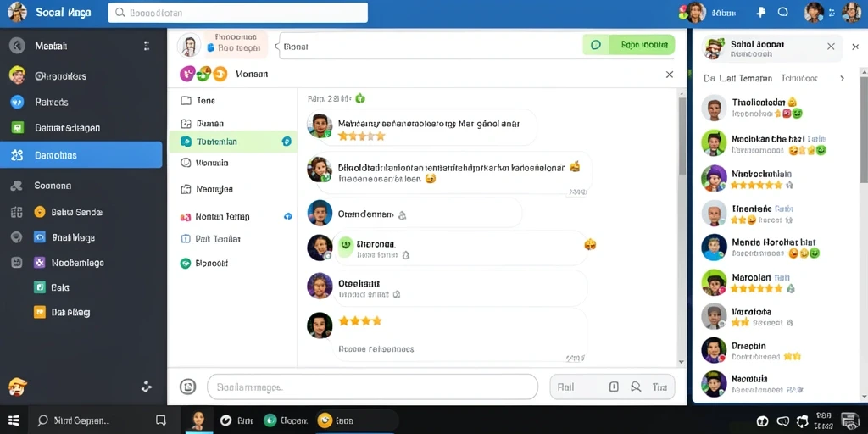The image size is (868, 434).
Task: Click the yellow avatar icon beside Oharoolors
Action: coord(17,75)
